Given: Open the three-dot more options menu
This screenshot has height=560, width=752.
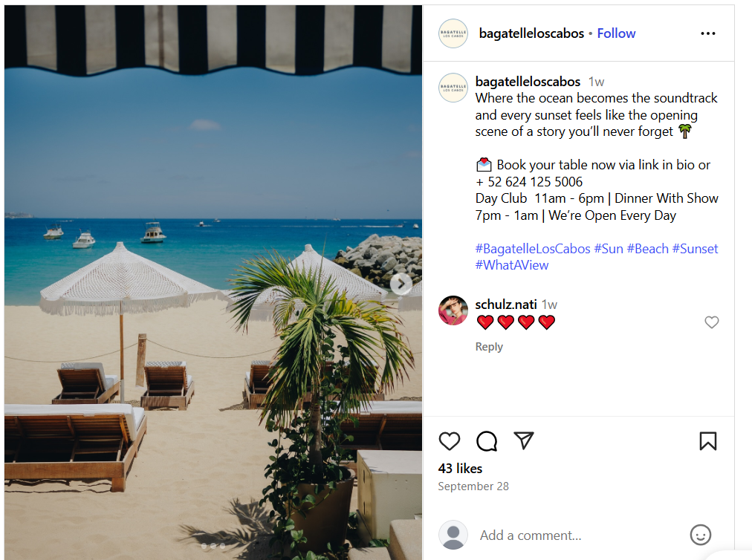Looking at the screenshot, I should pyautogui.click(x=708, y=33).
